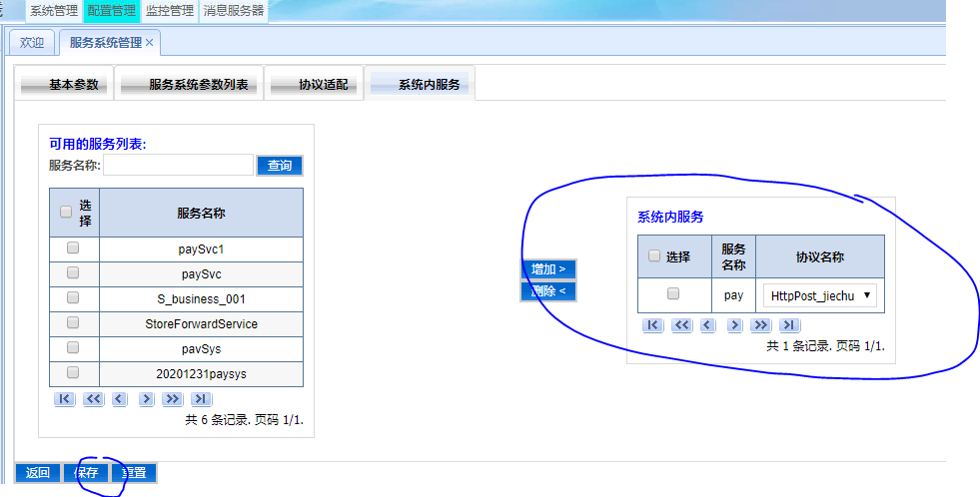
Task: Jump to last page in available services list
Action: tap(201, 399)
